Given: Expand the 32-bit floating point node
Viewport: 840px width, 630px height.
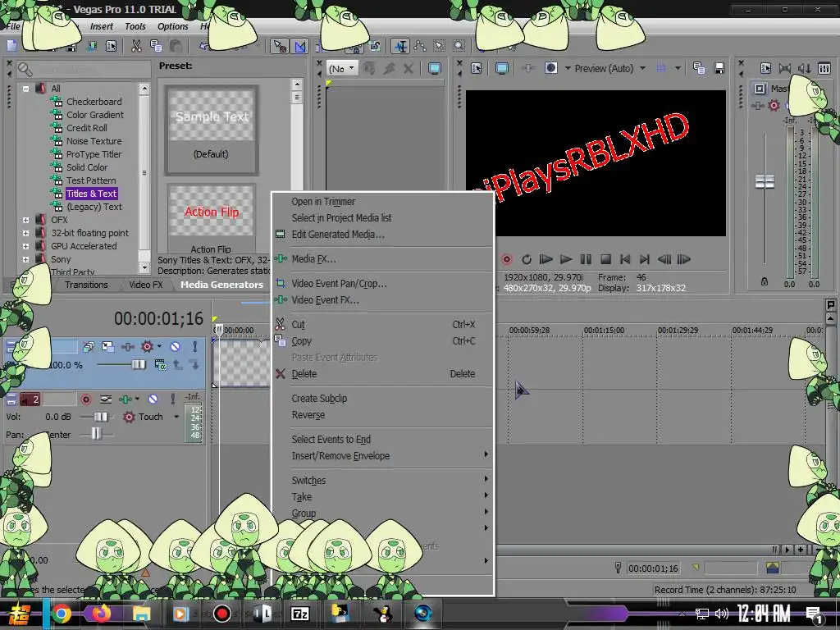Looking at the screenshot, I should point(25,233).
